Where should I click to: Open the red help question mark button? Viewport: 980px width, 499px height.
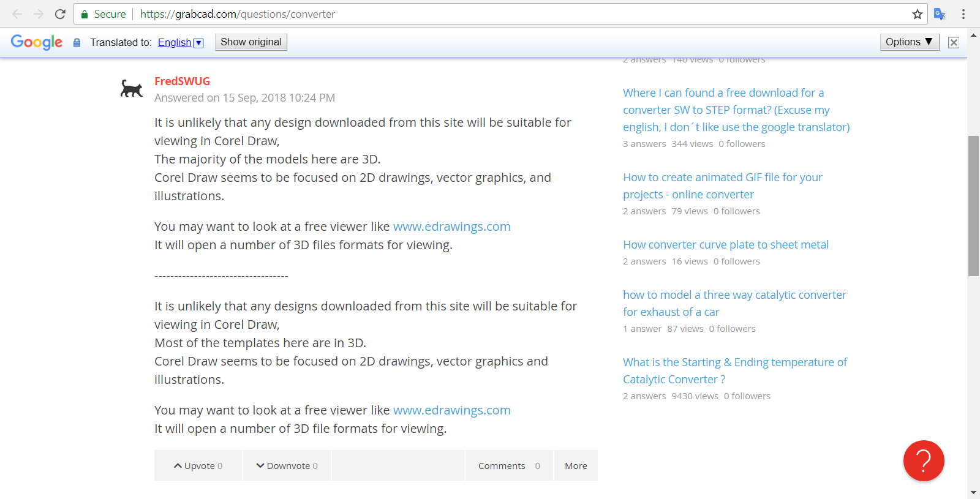923,460
